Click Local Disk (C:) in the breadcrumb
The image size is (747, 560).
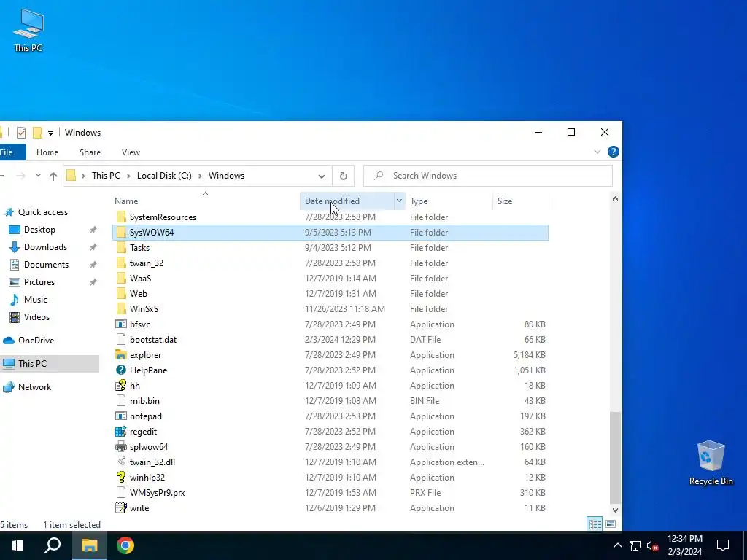(164, 176)
